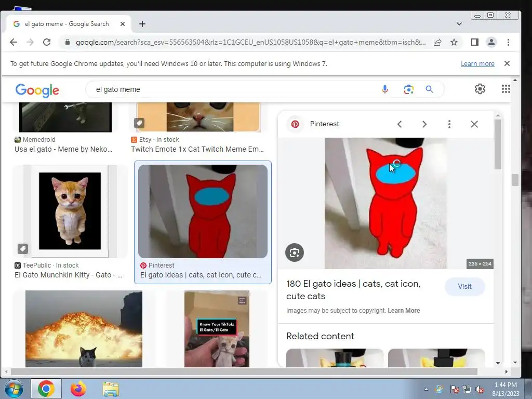Open the Know Your TikTok thumbnail
Screen dimensions: 532x399
217,329
